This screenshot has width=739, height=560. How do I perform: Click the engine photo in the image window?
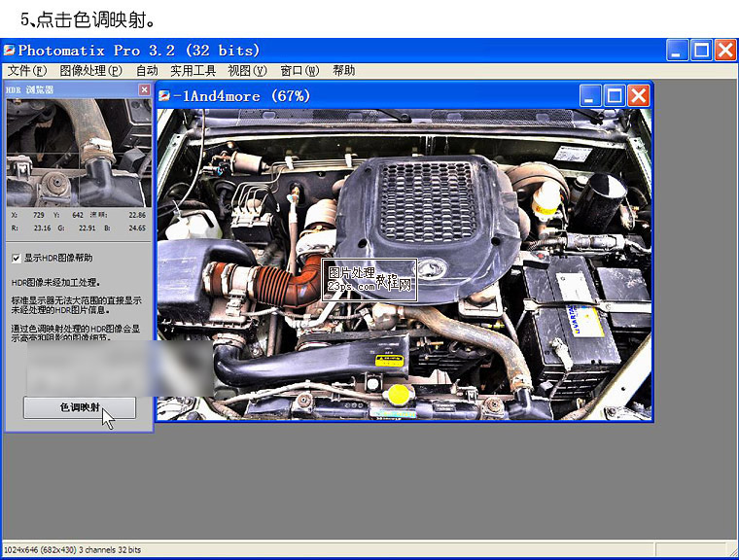pyautogui.click(x=404, y=262)
